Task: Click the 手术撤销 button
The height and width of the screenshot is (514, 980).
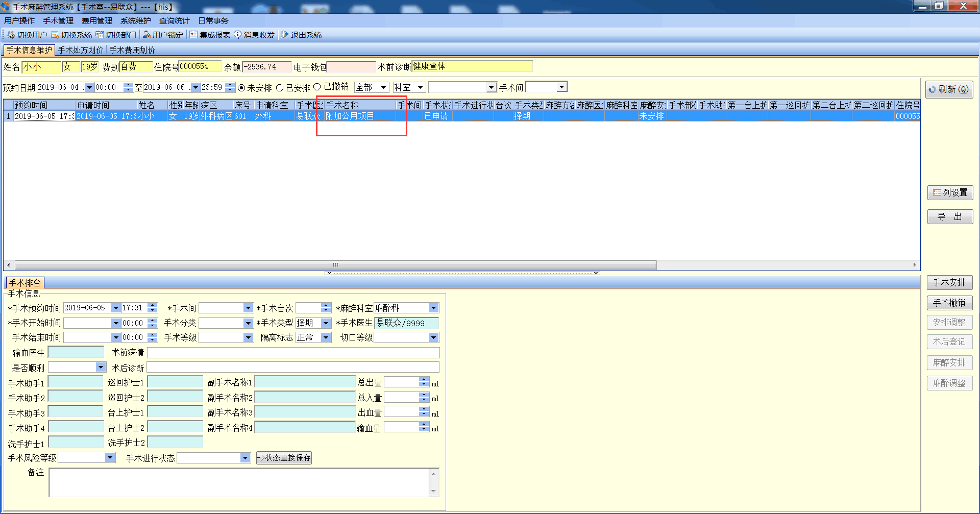Action: pyautogui.click(x=949, y=303)
